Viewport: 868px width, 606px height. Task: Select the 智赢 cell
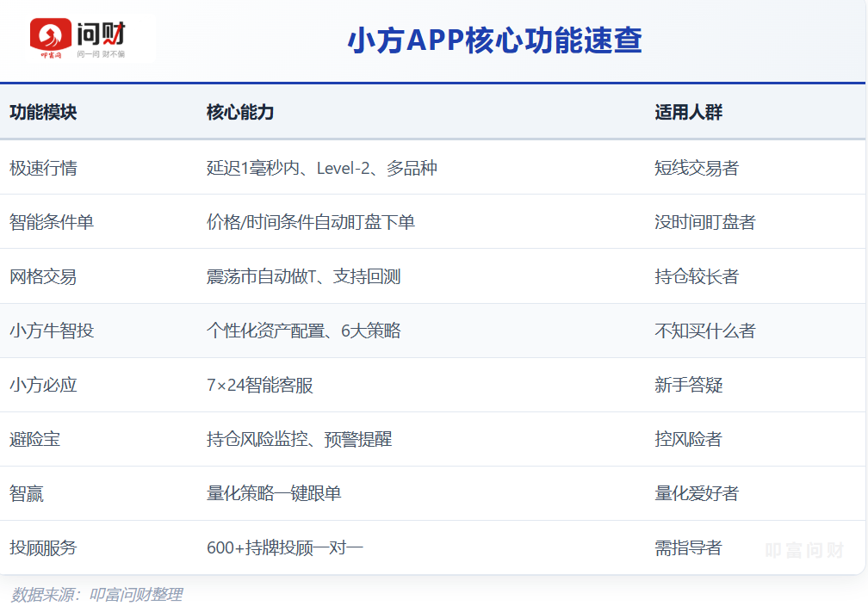[27, 493]
